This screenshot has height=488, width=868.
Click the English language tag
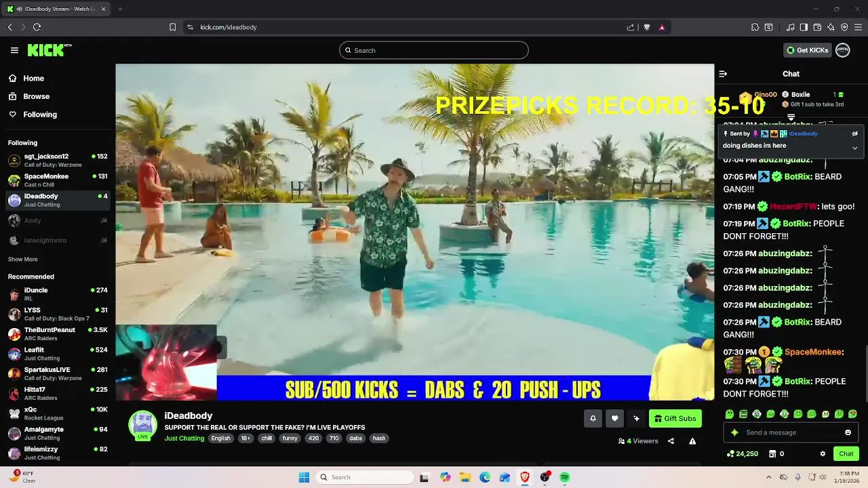pos(220,439)
